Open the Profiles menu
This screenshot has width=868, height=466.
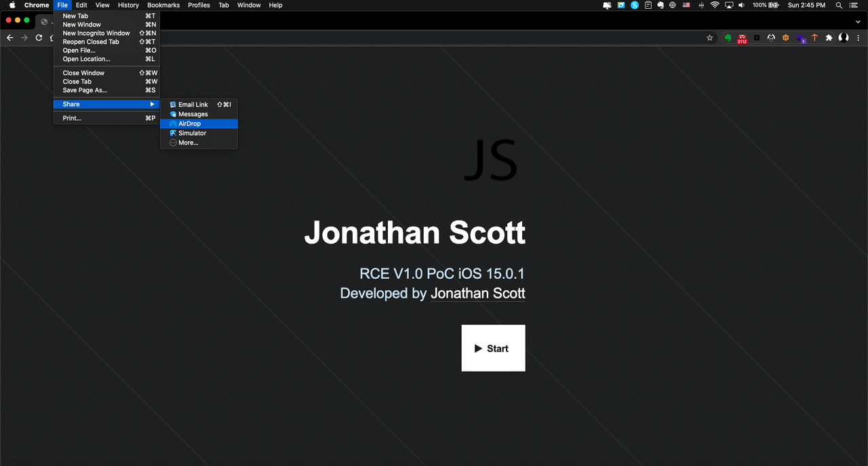199,5
